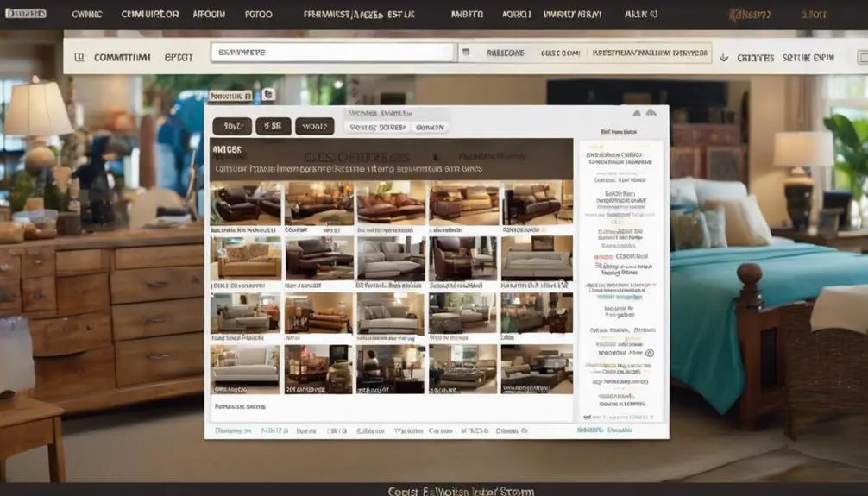Click the site logo in the top left corner

(x=25, y=15)
